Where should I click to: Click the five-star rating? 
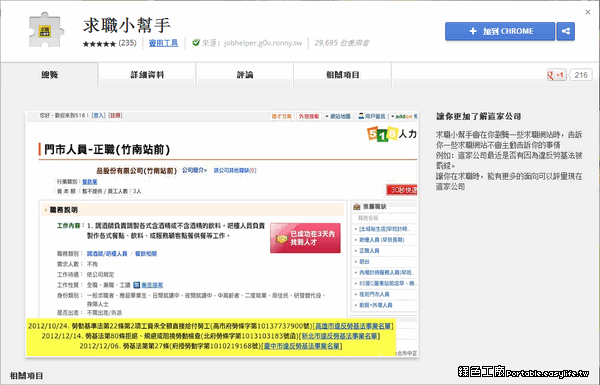(99, 44)
